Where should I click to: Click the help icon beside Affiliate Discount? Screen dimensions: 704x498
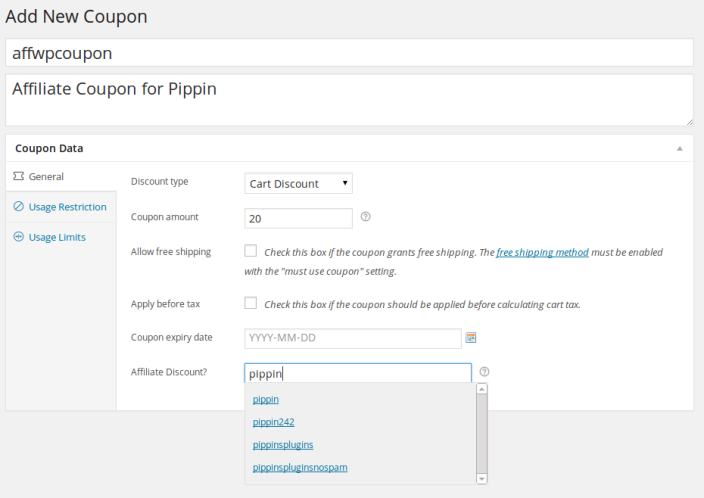tap(484, 372)
